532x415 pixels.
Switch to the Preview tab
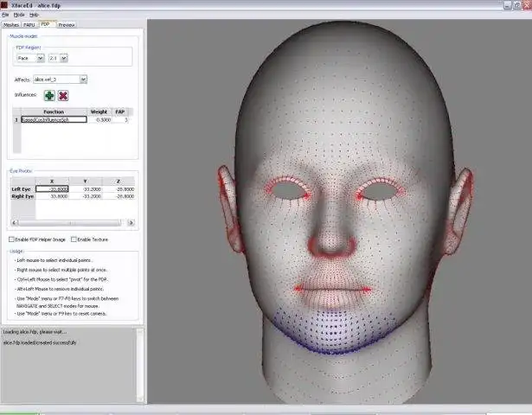(66, 25)
